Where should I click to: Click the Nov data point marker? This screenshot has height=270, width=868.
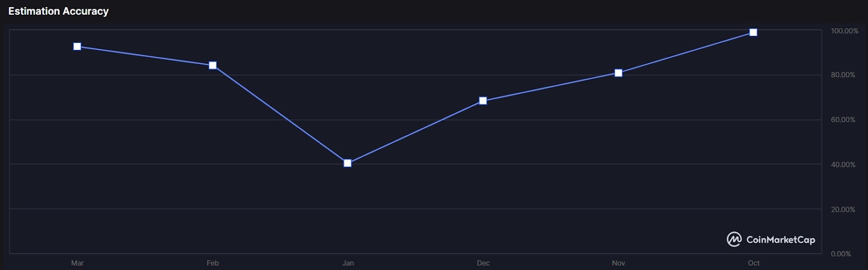tap(618, 73)
